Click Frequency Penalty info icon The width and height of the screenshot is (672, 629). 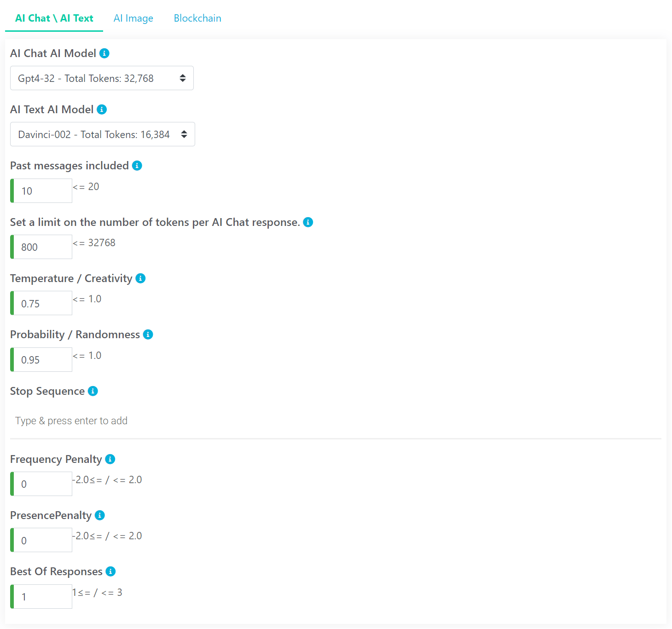pos(110,459)
